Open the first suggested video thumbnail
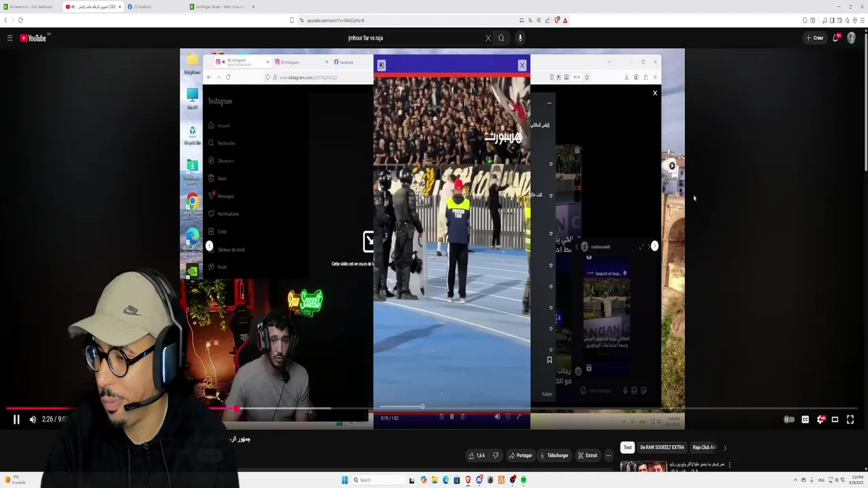 click(642, 466)
